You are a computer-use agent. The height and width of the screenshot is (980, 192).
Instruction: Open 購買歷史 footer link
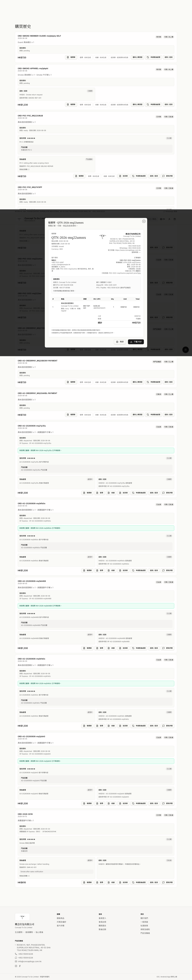[102, 926]
